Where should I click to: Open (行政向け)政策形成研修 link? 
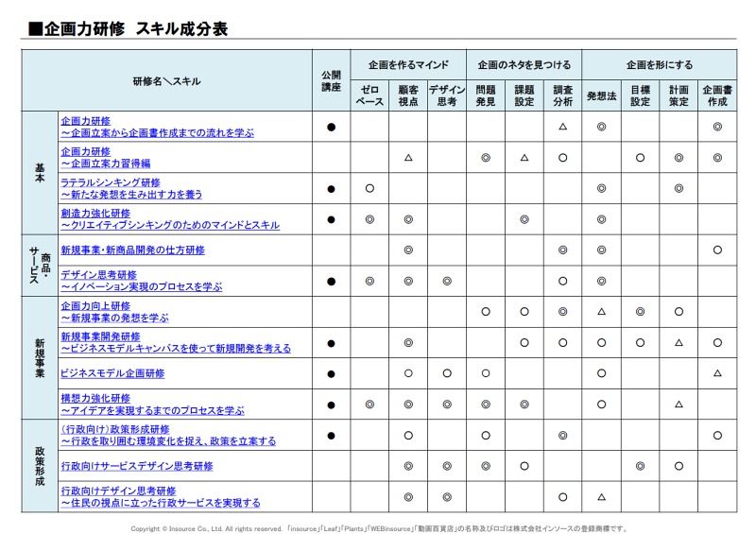[x=168, y=435]
